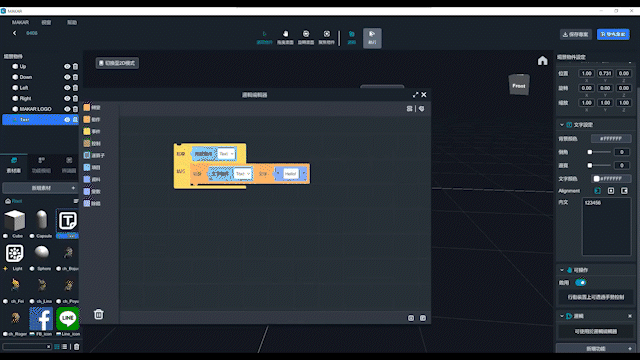This screenshot has width=640, height=360.
Task: Click the right icon at logic editor top-right
Action: tap(422, 109)
